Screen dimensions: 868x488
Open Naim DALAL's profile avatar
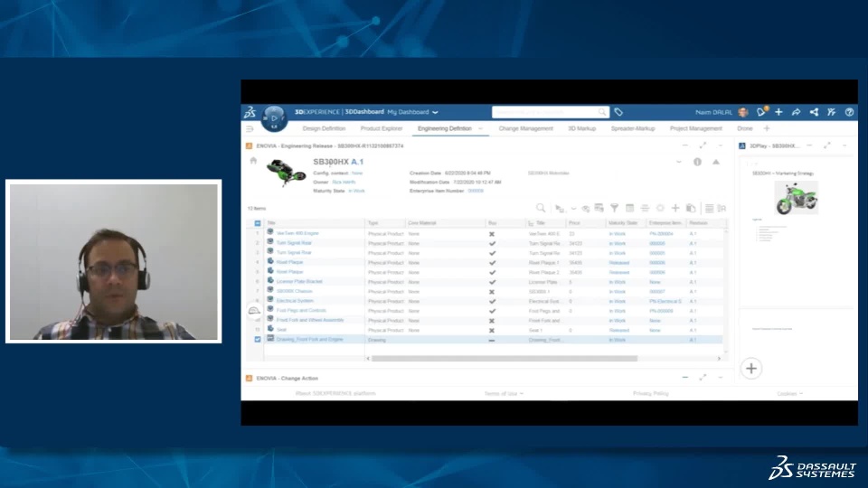coord(743,112)
